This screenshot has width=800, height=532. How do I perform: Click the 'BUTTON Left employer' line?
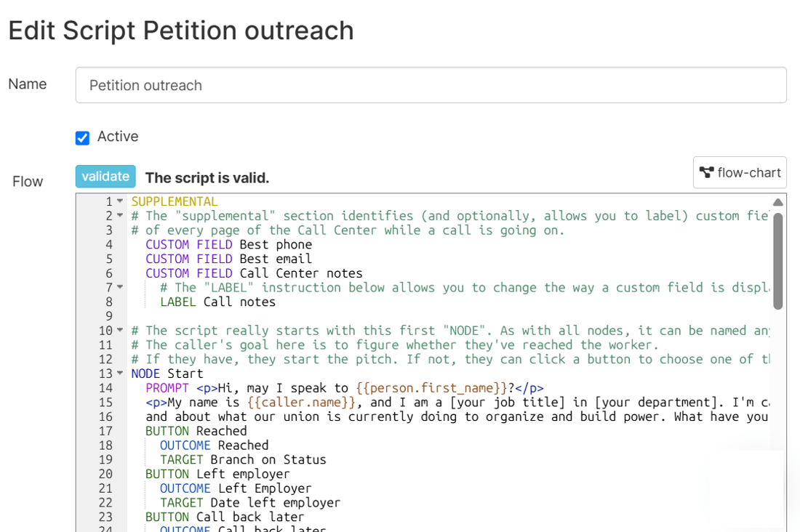coord(217,474)
